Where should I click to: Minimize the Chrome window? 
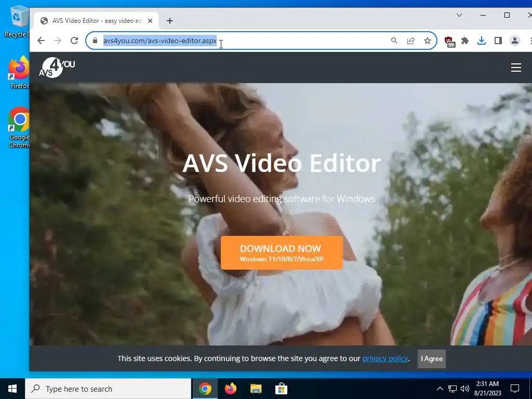point(483,15)
